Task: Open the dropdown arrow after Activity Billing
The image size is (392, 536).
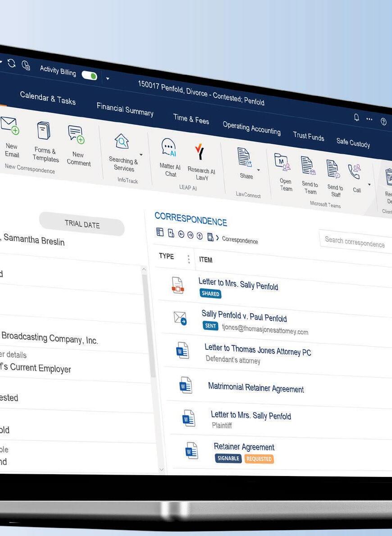Action: [x=108, y=78]
